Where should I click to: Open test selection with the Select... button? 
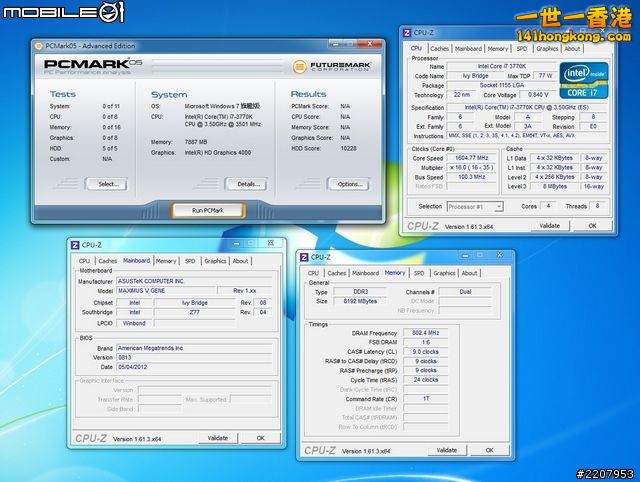(106, 184)
